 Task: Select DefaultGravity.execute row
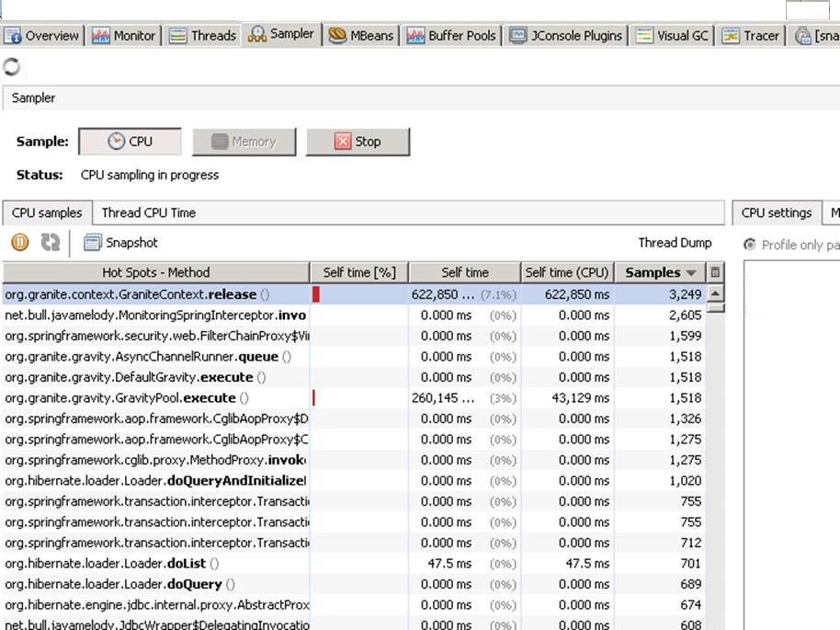pyautogui.click(x=354, y=377)
